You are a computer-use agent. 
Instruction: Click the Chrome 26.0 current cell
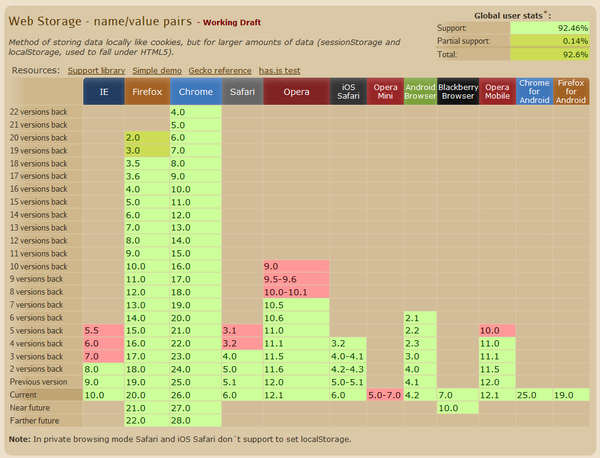(196, 395)
